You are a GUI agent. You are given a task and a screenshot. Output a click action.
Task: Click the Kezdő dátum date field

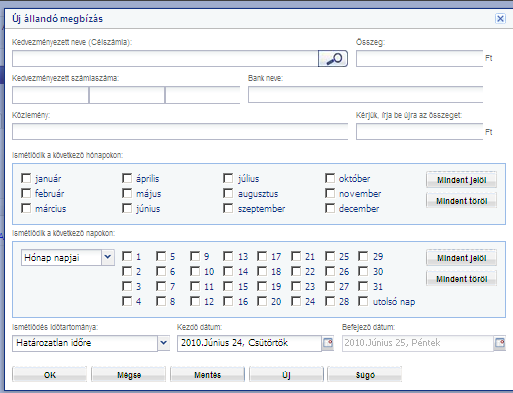pyautogui.click(x=249, y=343)
